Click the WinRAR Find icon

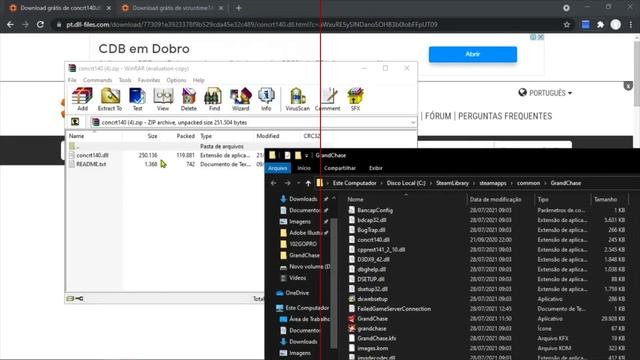(x=214, y=99)
